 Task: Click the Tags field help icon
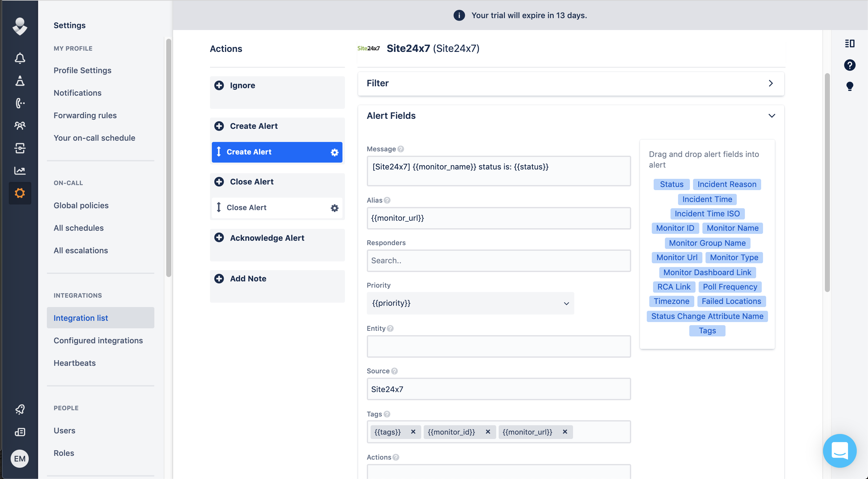pyautogui.click(x=387, y=414)
